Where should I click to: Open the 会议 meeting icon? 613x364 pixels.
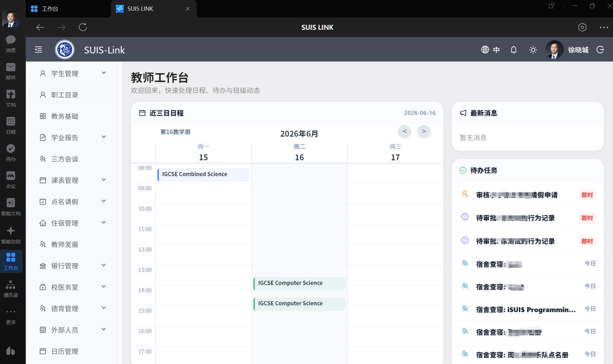[x=10, y=180]
